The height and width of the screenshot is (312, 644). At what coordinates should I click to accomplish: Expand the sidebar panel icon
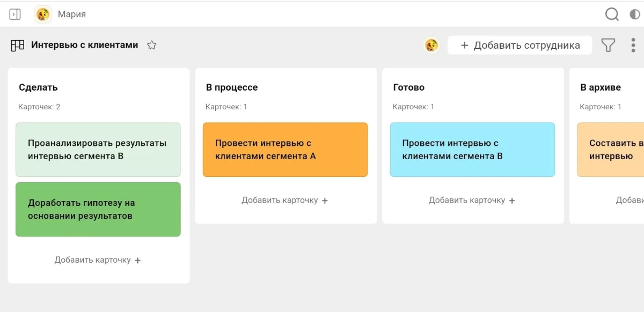[15, 14]
